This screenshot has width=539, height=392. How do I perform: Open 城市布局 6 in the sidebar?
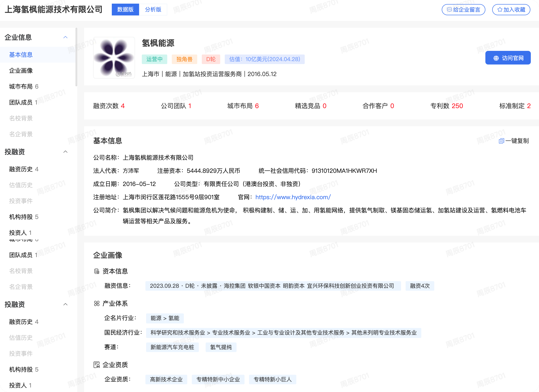(x=24, y=87)
